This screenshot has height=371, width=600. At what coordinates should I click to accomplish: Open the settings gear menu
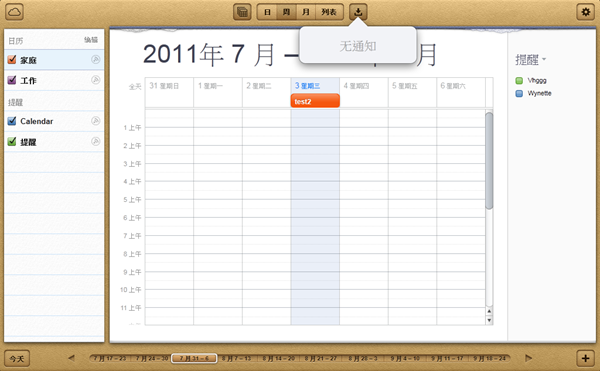click(585, 12)
